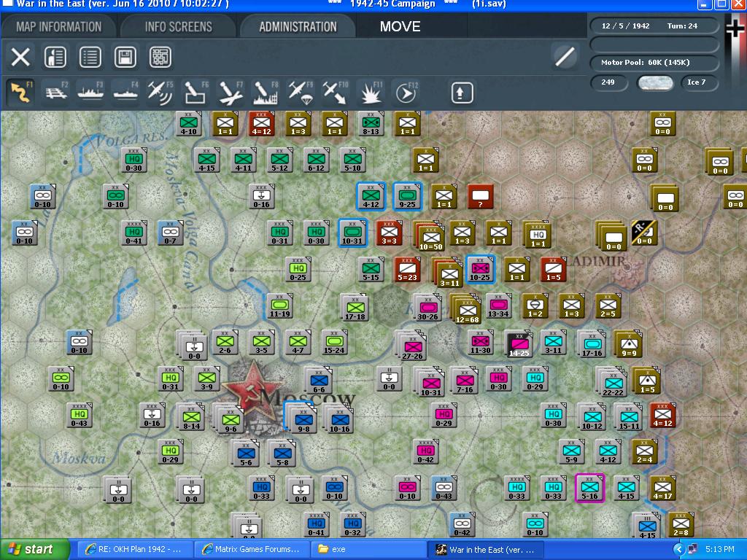Viewport: 747px width, 560px height.
Task: Select the Soviet 12=68 unit stack
Action: [x=466, y=308]
